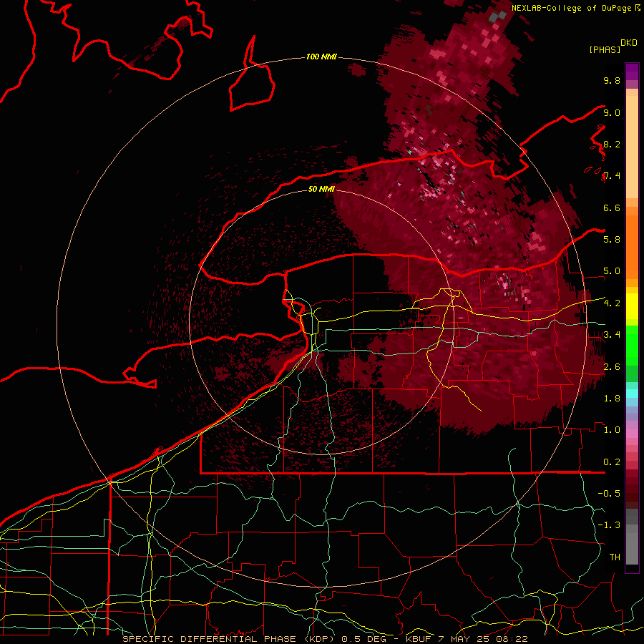This screenshot has width=644, height=644.
Task: Click the 0.2 scale value
Action: click(612, 462)
